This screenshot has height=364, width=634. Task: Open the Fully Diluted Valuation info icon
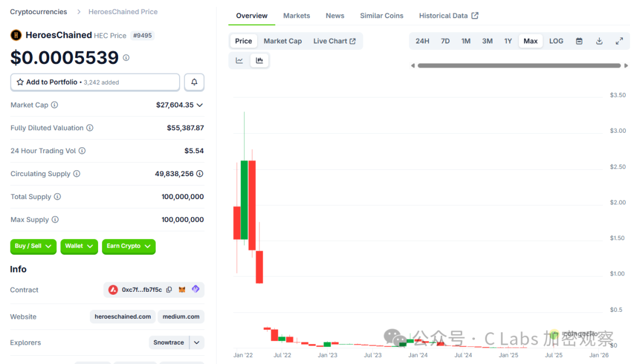coord(90,128)
